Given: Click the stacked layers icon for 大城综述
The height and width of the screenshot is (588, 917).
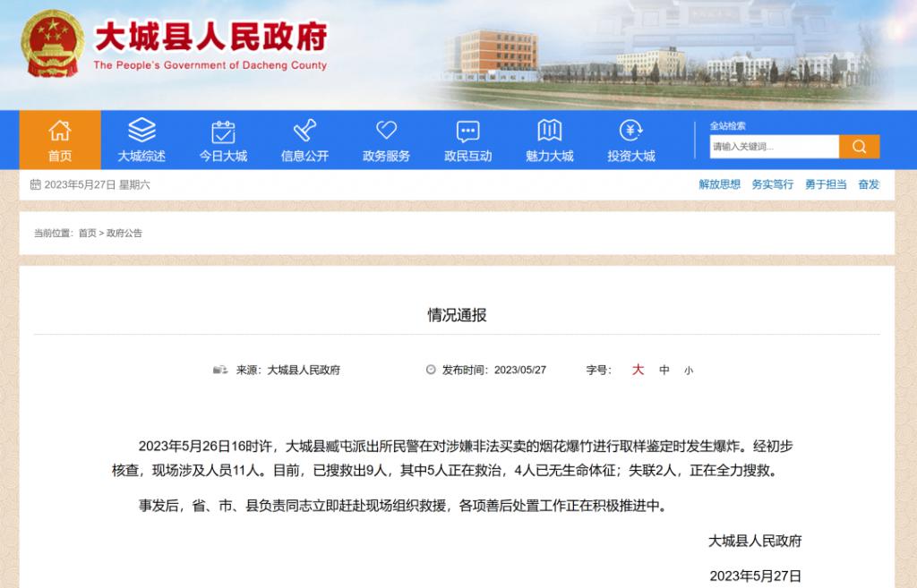Looking at the screenshot, I should click(x=141, y=131).
